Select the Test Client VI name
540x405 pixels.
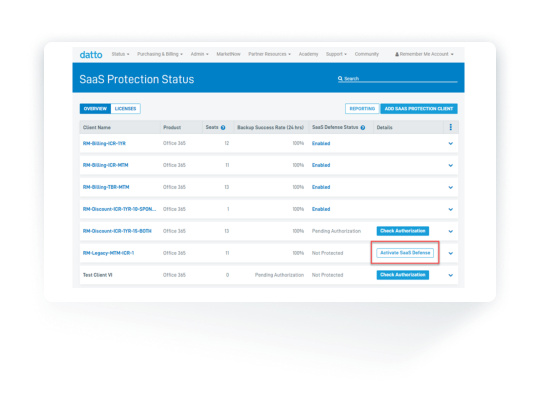[x=97, y=275]
